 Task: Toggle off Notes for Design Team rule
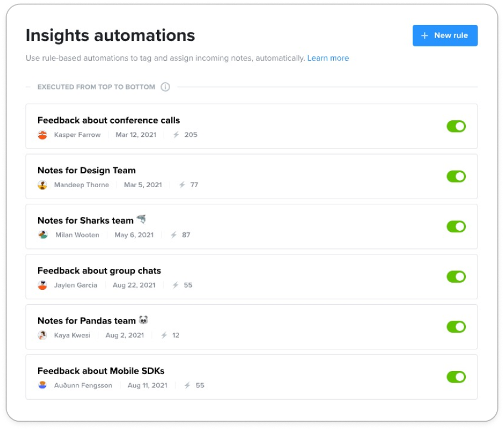tap(456, 177)
